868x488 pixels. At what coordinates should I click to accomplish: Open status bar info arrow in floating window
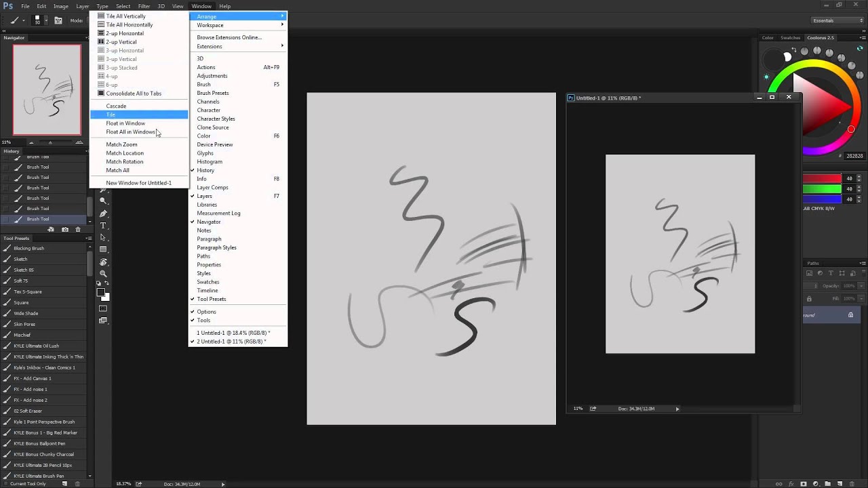coord(677,409)
